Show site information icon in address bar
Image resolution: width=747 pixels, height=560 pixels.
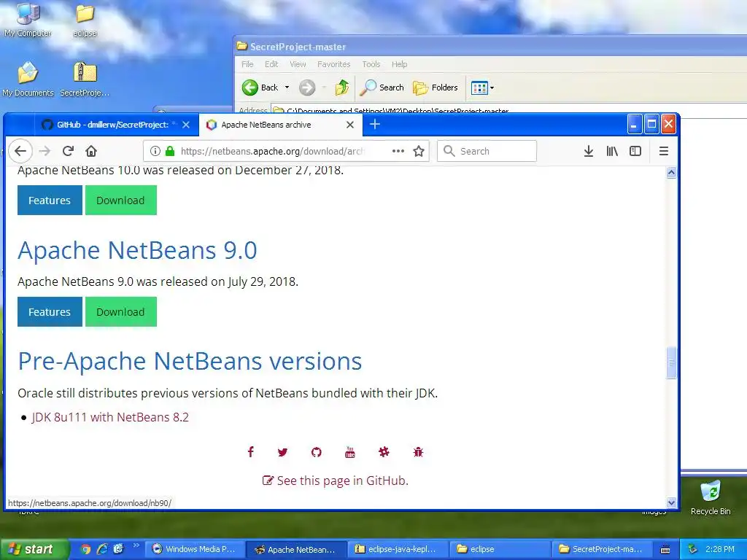[155, 151]
